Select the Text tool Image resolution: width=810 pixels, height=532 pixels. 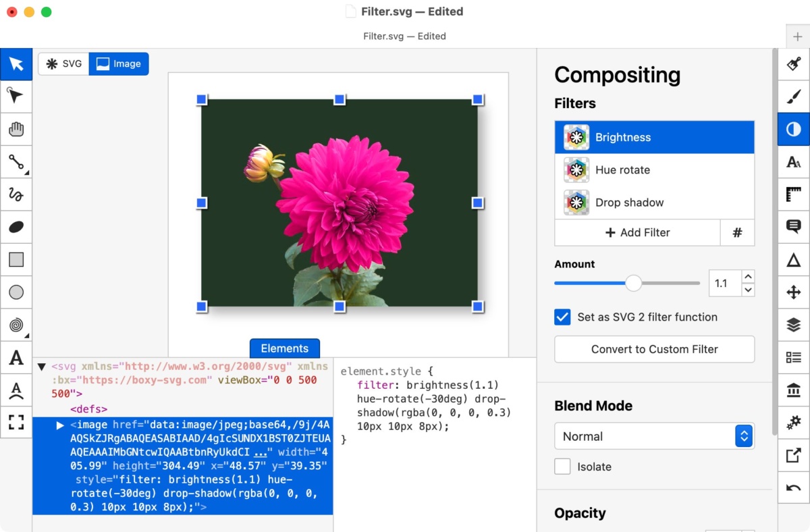coord(16,358)
